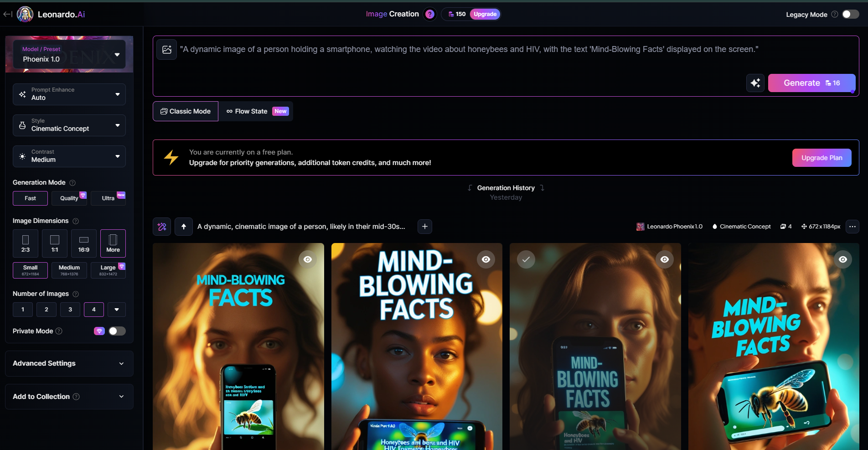This screenshot has width=868, height=450.
Task: Expand the Advanced Settings section
Action: point(69,363)
